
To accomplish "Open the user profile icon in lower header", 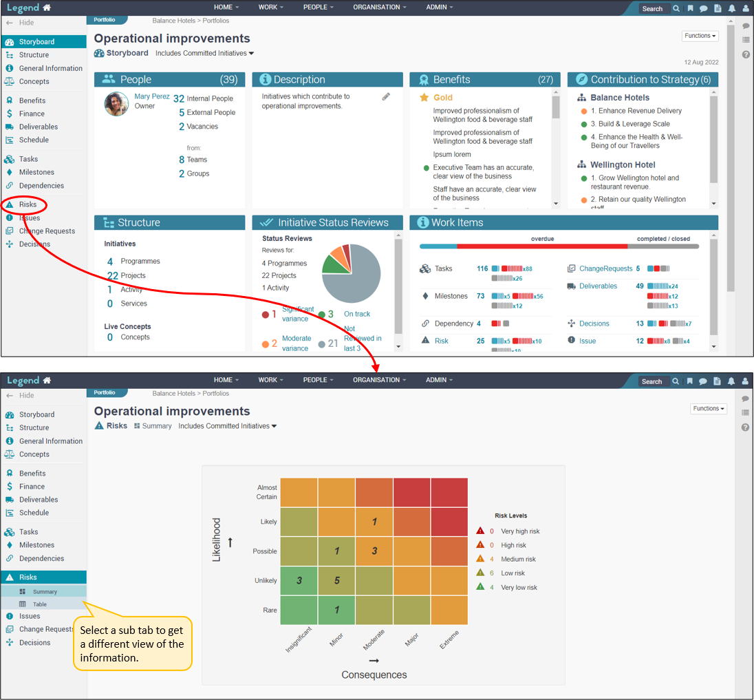I will [x=745, y=381].
